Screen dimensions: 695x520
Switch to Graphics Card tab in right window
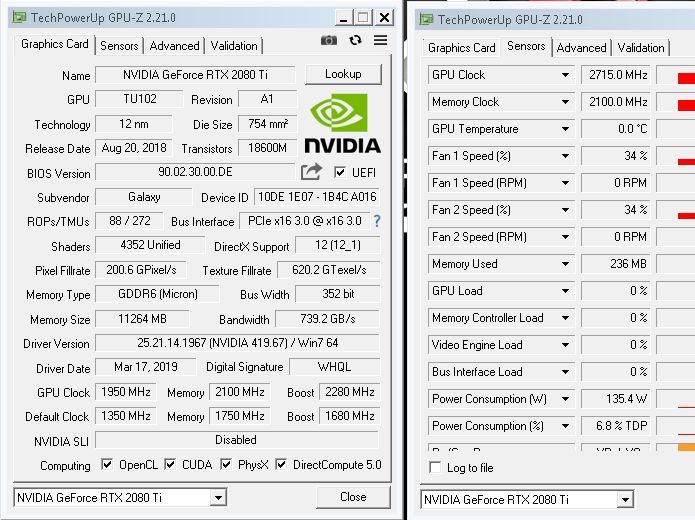(461, 48)
